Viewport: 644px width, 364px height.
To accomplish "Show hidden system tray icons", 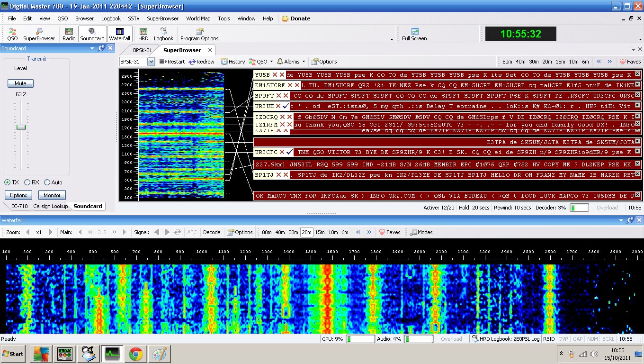I will point(561,354).
